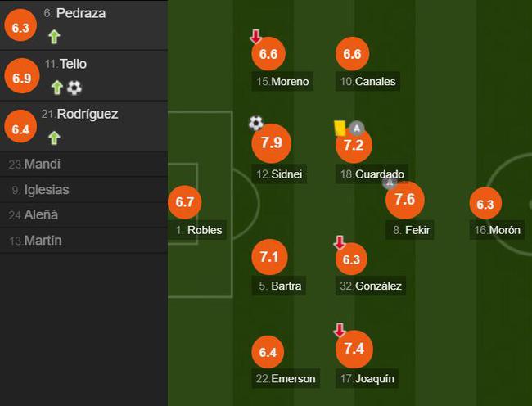The image size is (532, 406).
Task: Open Fekir's player name label
Action: (412, 230)
